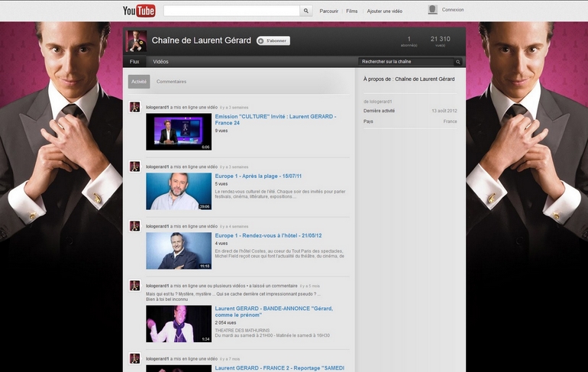This screenshot has width=588, height=372.
Task: Click the YouTube search magnifier button
Action: [306, 11]
